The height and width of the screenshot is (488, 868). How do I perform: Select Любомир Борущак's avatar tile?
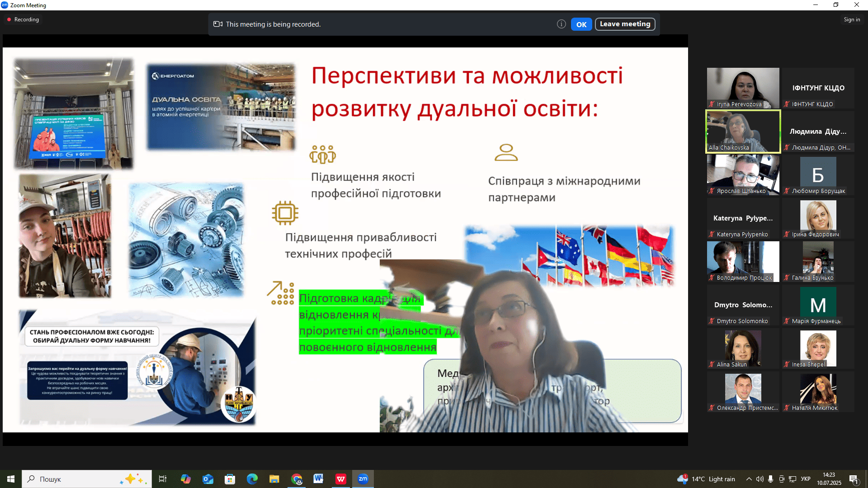(x=818, y=175)
